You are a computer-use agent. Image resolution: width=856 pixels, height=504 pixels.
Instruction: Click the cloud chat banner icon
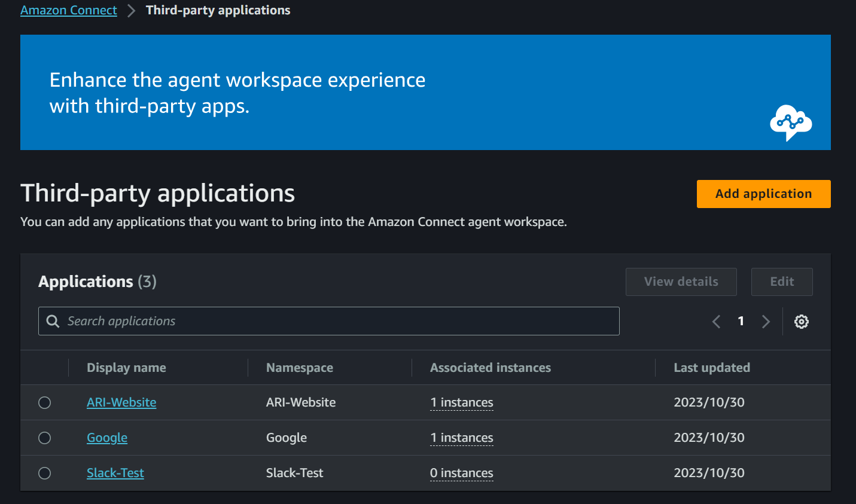790,123
